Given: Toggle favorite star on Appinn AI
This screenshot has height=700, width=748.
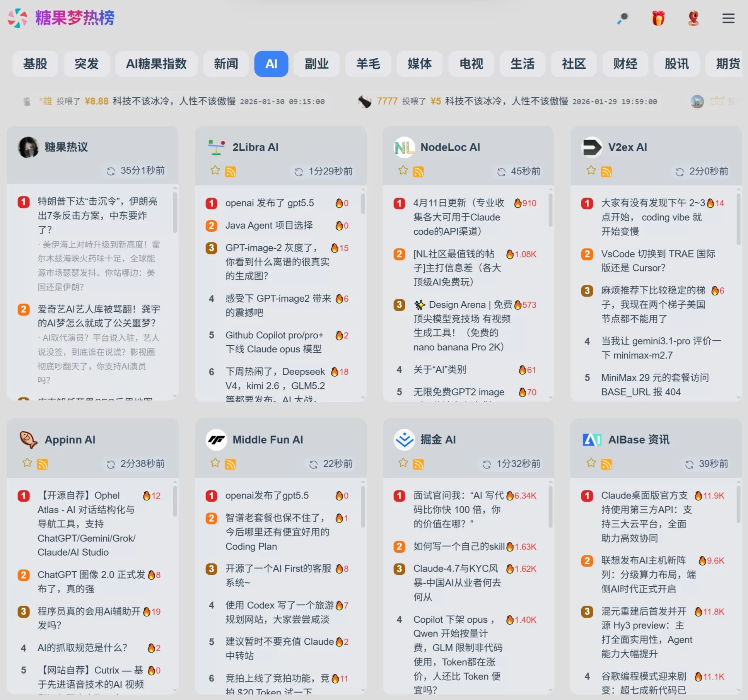Looking at the screenshot, I should pos(27,463).
